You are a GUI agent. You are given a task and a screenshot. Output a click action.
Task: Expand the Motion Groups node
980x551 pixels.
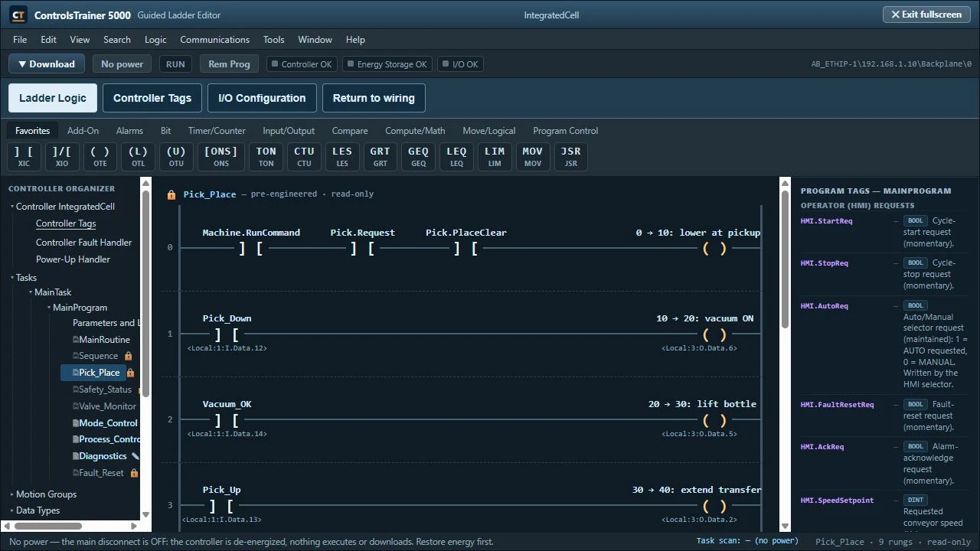click(12, 494)
